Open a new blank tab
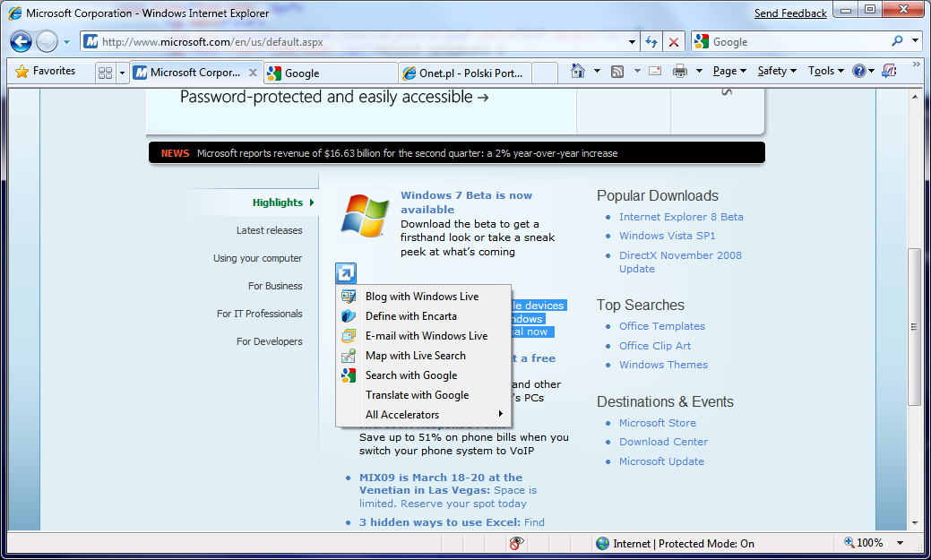Image resolution: width=931 pixels, height=560 pixels. click(x=545, y=73)
